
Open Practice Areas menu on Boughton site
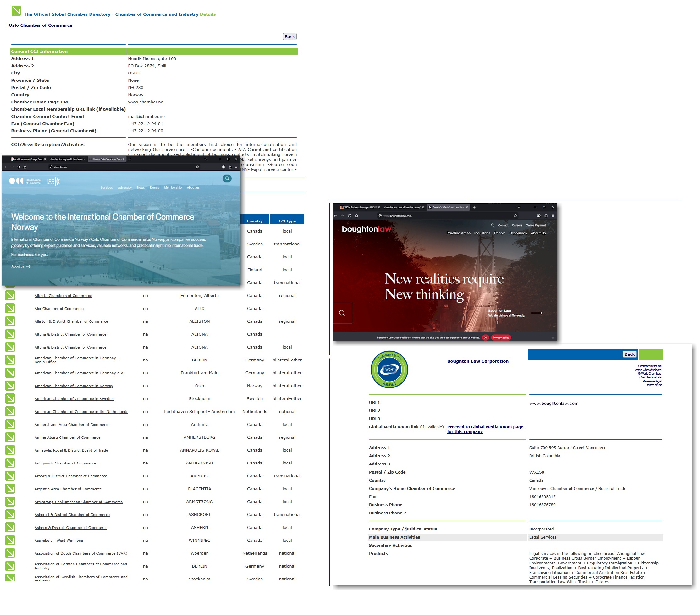[x=458, y=233]
